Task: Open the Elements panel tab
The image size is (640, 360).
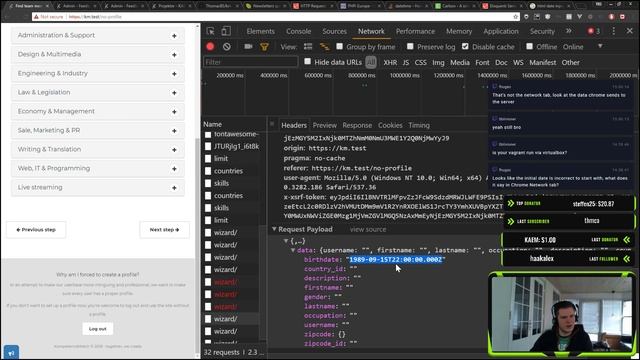Action: (x=260, y=31)
